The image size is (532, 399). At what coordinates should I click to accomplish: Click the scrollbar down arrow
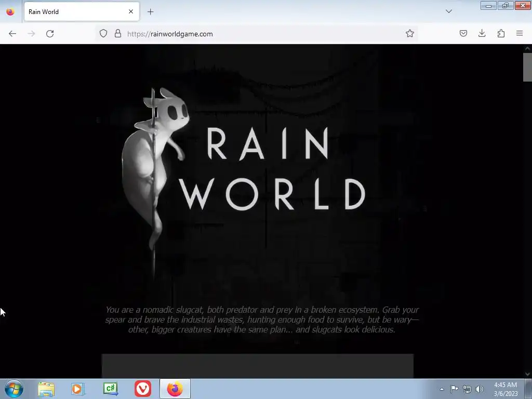pos(527,374)
